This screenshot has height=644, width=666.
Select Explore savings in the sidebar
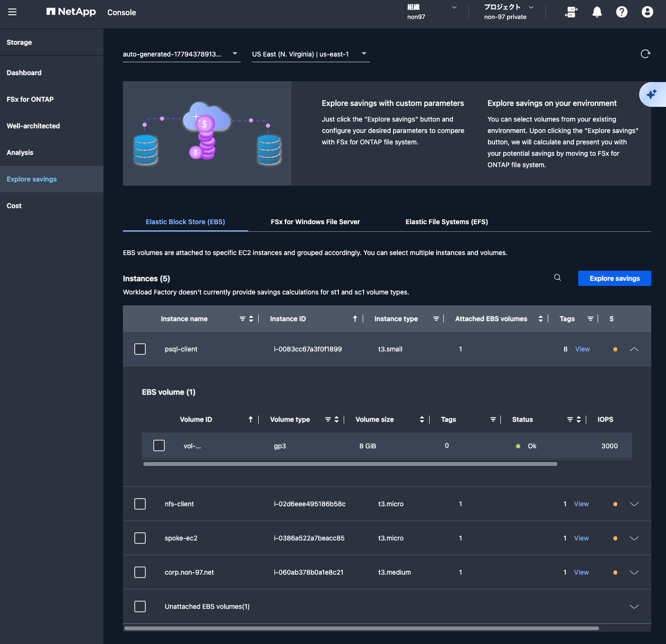(52, 179)
